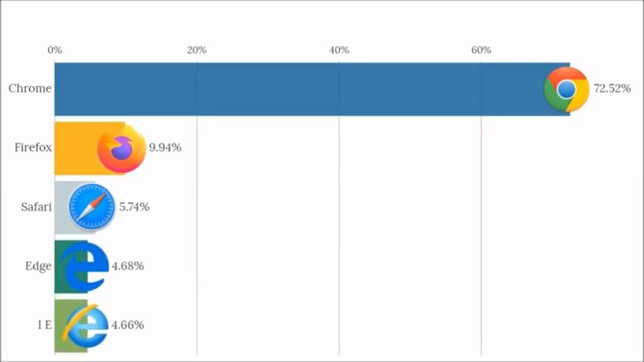Click the 72.52% Chrome value label
The image size is (644, 362).
(612, 88)
